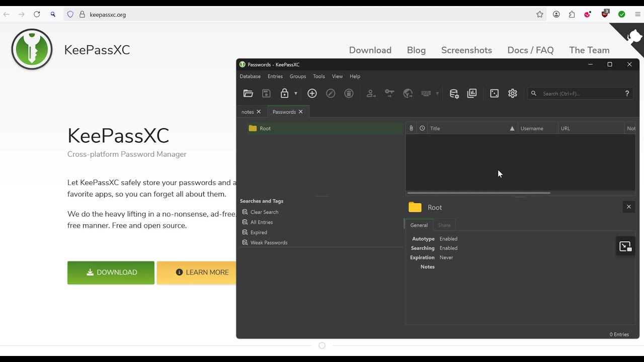Close the notes database tab
Image resolution: width=644 pixels, height=362 pixels.
coord(259,112)
